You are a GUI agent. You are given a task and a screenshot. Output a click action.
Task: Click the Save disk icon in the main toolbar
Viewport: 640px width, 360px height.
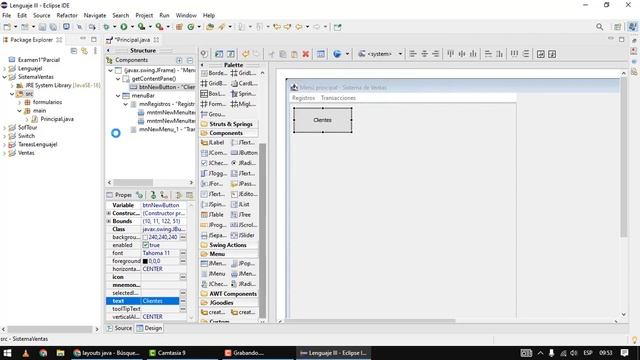pos(42,27)
